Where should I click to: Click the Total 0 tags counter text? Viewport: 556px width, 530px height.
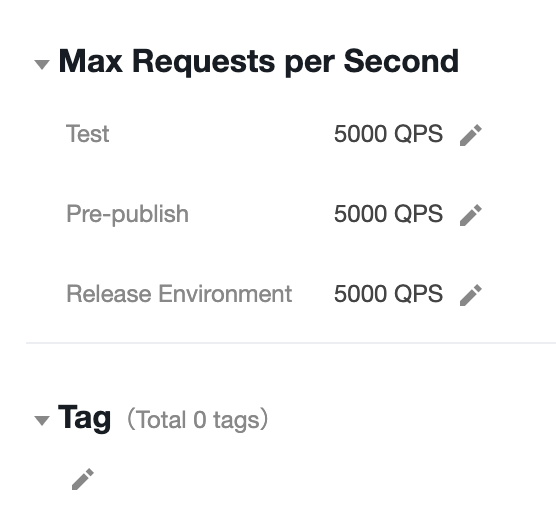[x=198, y=420]
